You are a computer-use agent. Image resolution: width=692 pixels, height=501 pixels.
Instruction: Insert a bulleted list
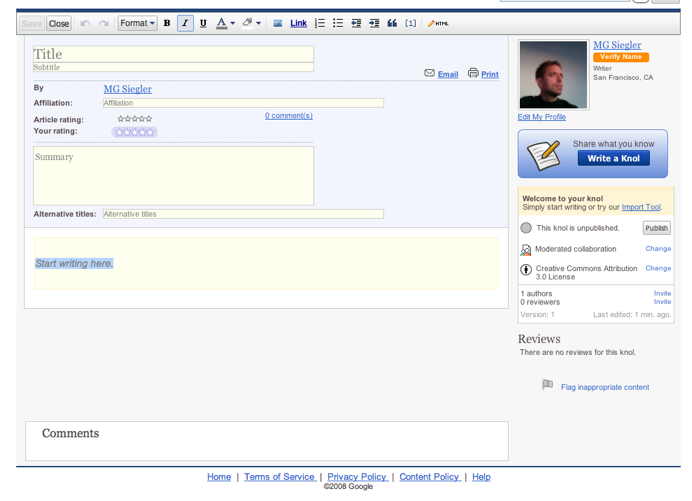click(338, 23)
